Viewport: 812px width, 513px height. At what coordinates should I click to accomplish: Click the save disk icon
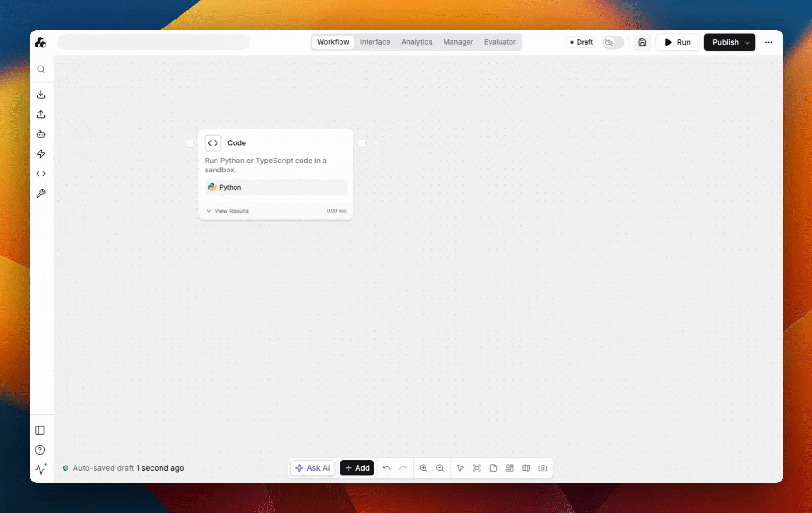(642, 42)
